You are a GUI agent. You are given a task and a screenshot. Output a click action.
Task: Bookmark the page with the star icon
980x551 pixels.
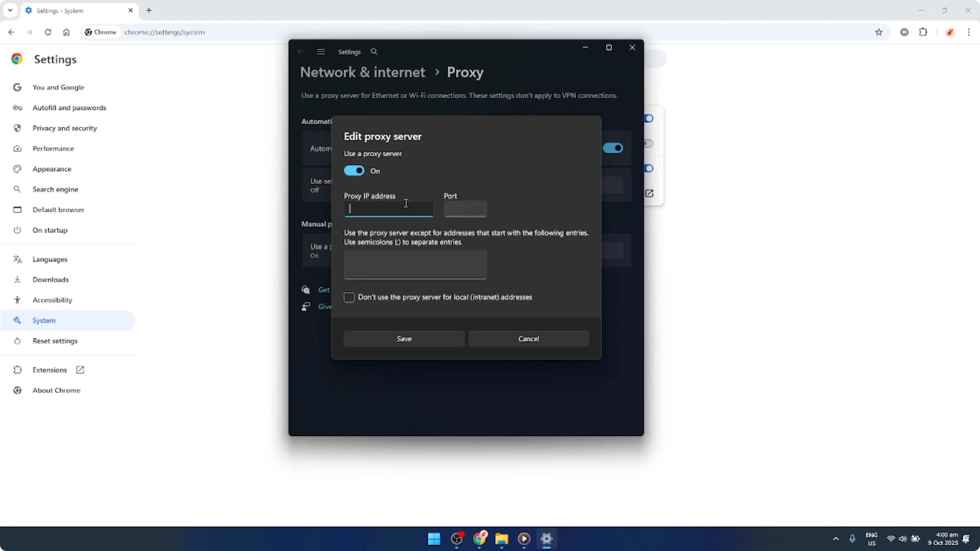pos(879,32)
